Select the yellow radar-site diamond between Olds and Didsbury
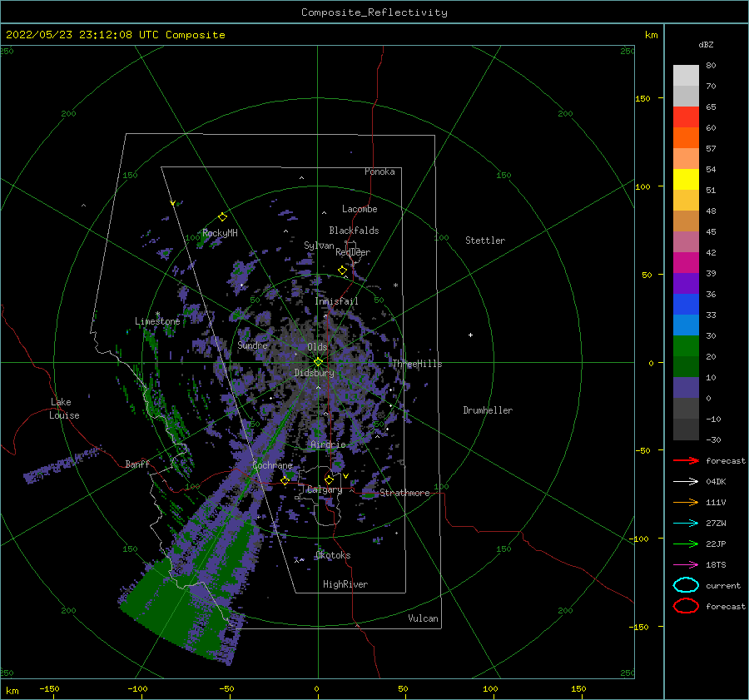Screen dimensions: 749x700 [318, 362]
